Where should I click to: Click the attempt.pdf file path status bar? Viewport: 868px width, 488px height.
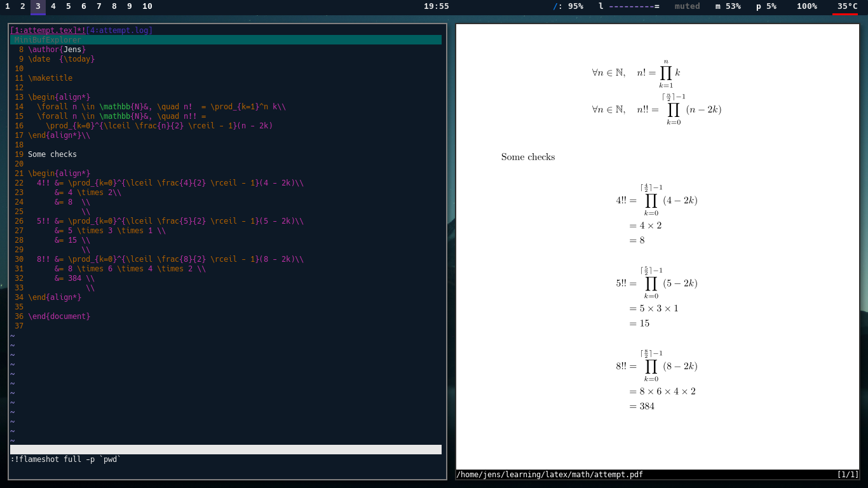point(550,475)
